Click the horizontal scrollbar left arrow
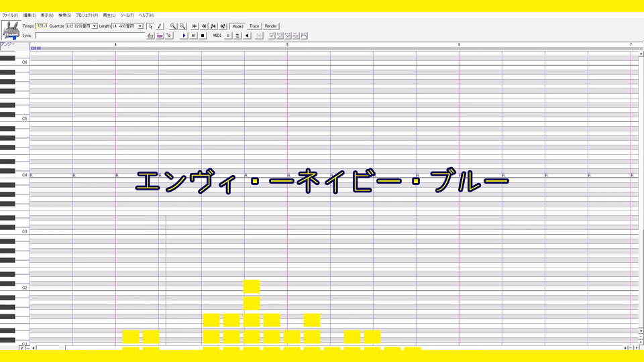 click(x=34, y=348)
